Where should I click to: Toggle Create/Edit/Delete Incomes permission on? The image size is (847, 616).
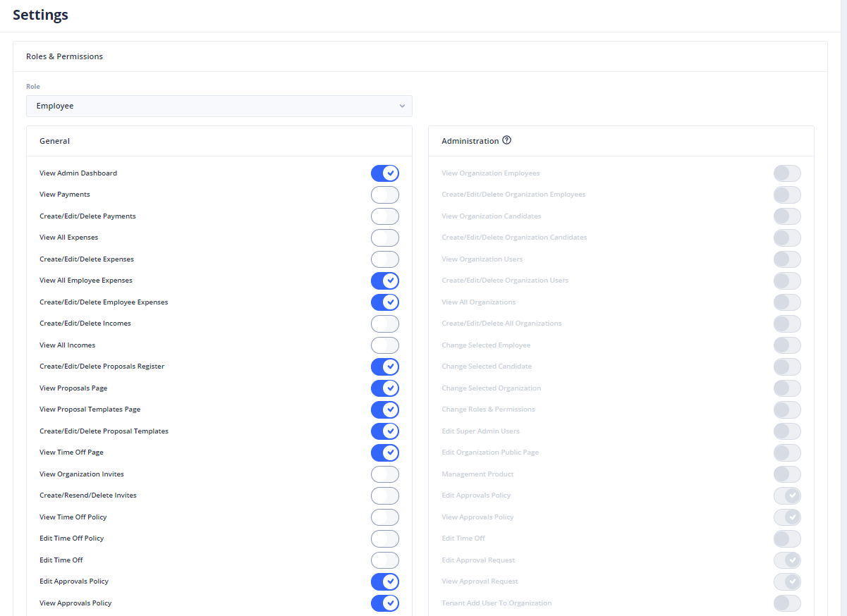pyautogui.click(x=385, y=324)
